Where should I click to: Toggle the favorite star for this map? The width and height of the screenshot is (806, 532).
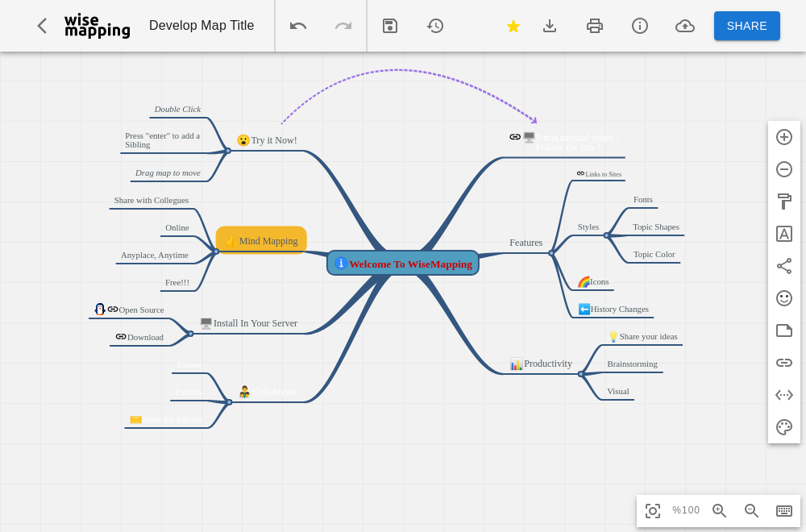pos(513,26)
